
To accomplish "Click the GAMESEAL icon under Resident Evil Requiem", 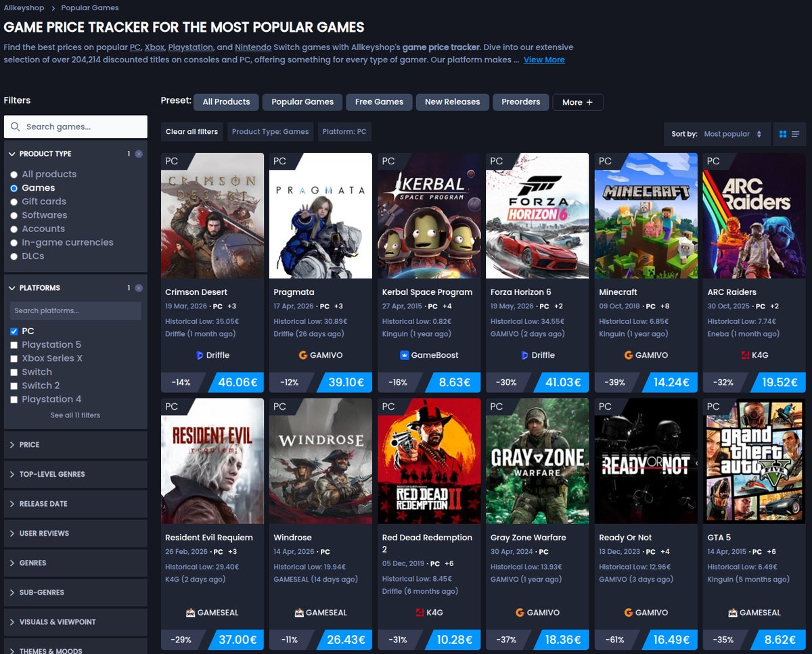I will (212, 612).
